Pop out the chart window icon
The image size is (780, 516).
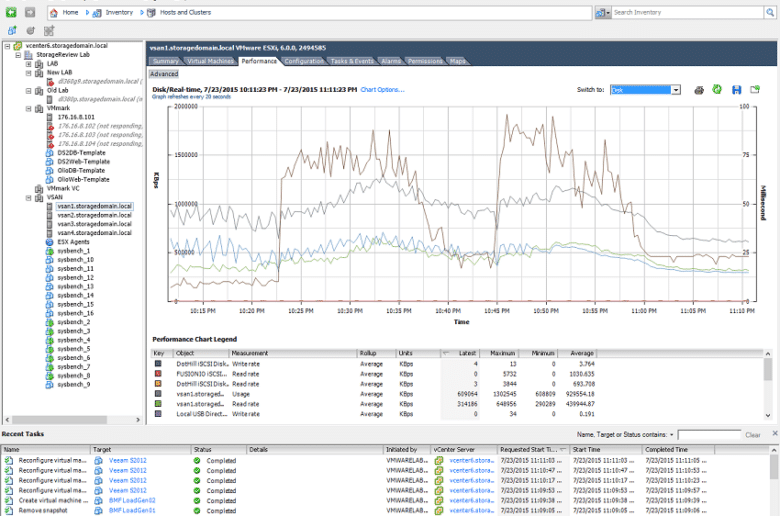coord(755,90)
